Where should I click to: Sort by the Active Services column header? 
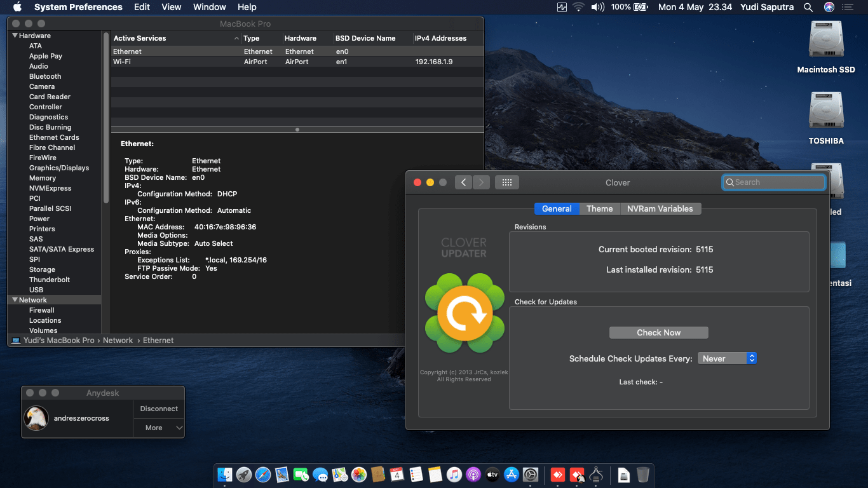point(176,38)
